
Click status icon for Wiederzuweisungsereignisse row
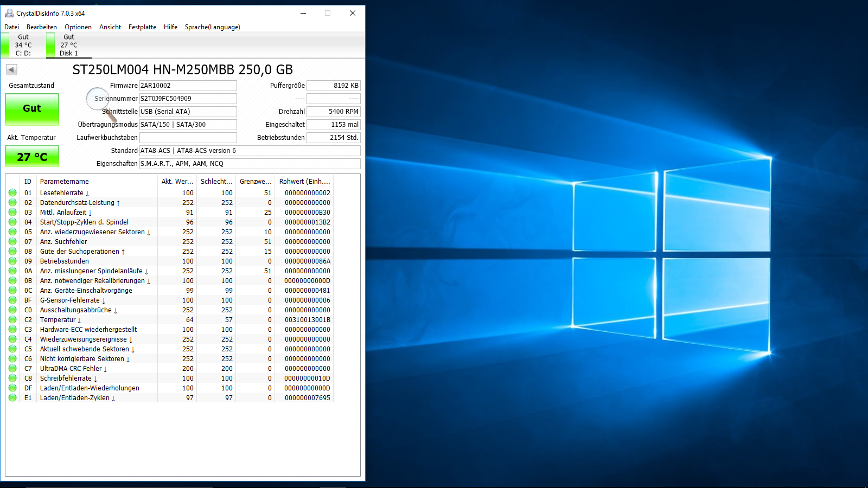(x=12, y=339)
